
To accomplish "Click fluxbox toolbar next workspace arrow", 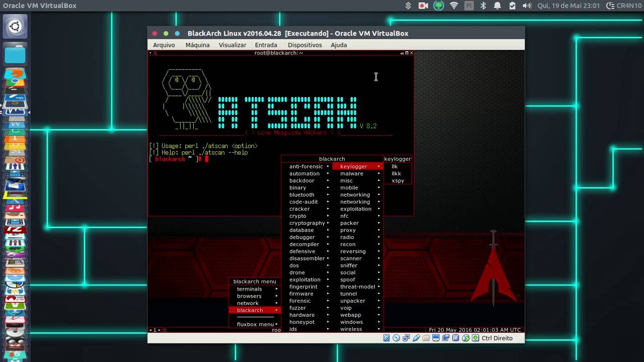I will (160, 330).
